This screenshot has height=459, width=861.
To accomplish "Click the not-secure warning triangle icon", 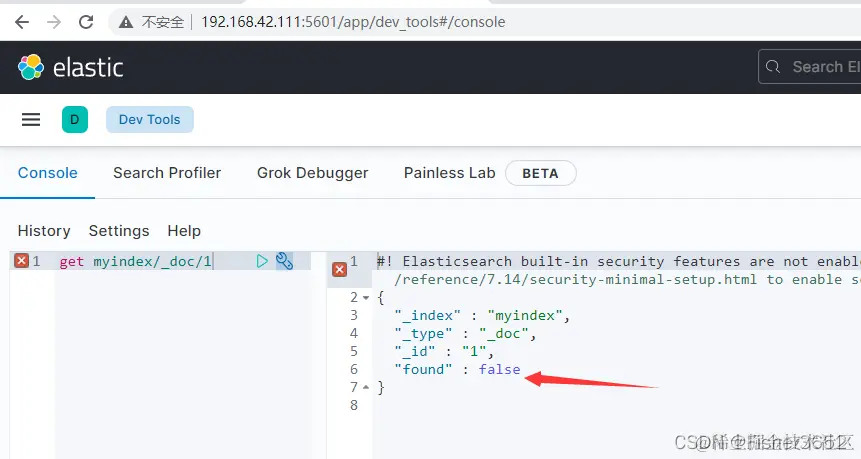I will click(x=126, y=22).
